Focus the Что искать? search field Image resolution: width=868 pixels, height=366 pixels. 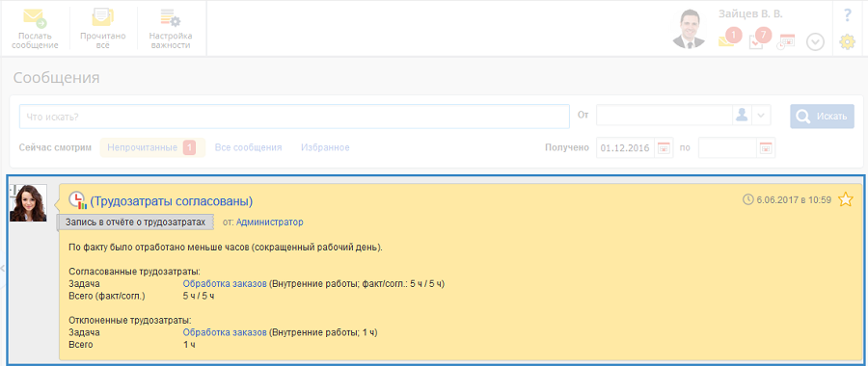click(294, 117)
